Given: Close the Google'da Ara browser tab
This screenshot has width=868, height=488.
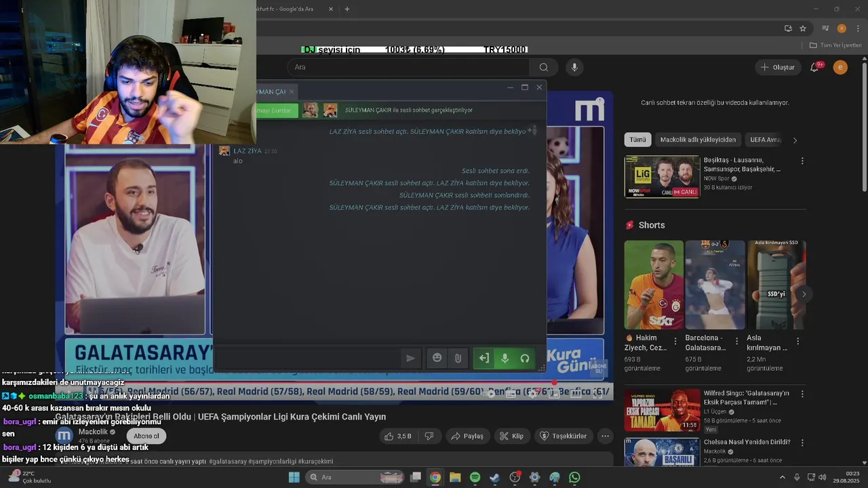Looking at the screenshot, I should tap(331, 9).
